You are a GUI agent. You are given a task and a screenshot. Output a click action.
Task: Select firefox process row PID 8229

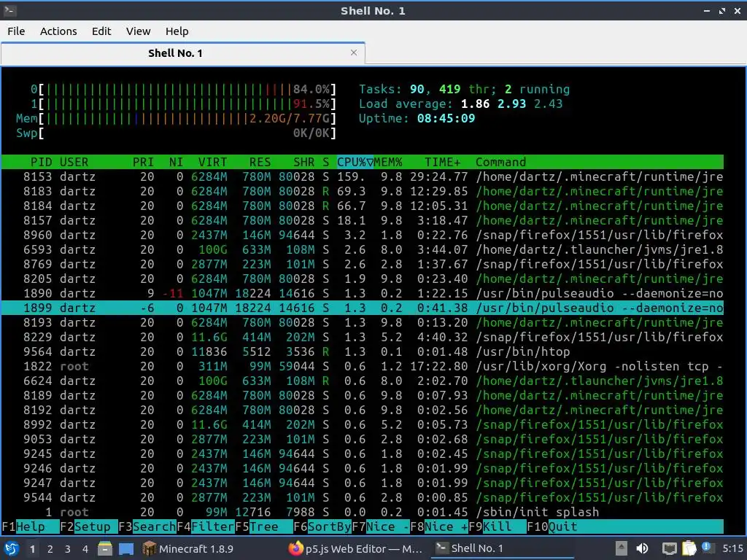click(363, 337)
